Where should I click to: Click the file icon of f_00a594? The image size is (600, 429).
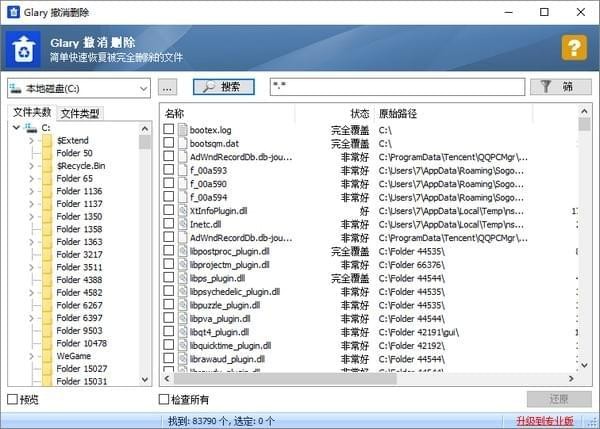183,197
